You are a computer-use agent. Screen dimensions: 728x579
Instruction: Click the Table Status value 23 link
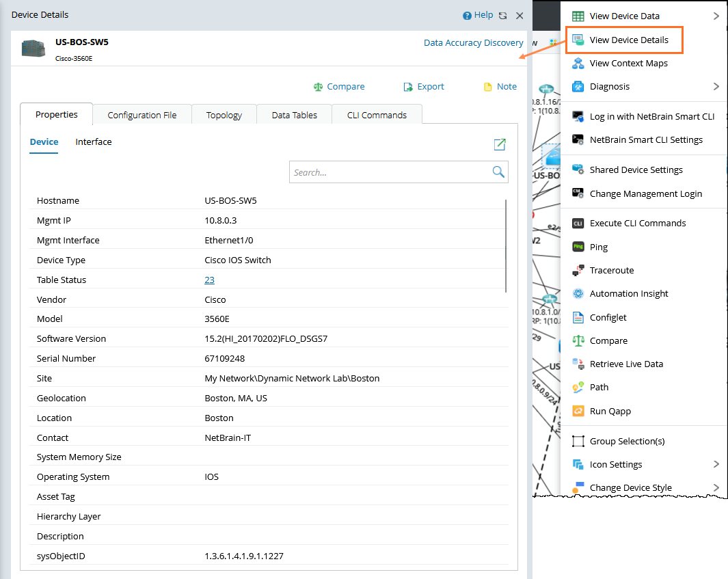pos(209,280)
